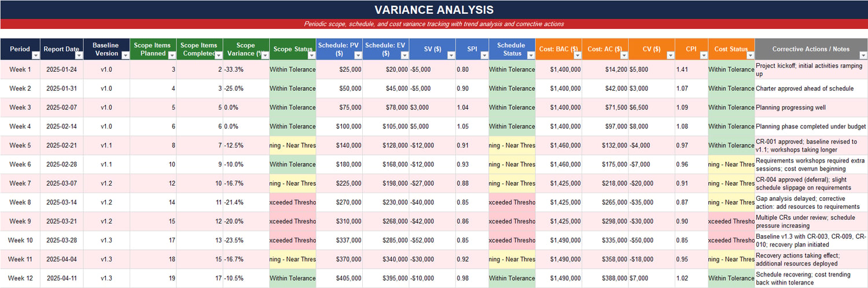This screenshot has height=288, width=868.
Task: Select the Week 12 Schedule Status cell
Action: coord(512,278)
